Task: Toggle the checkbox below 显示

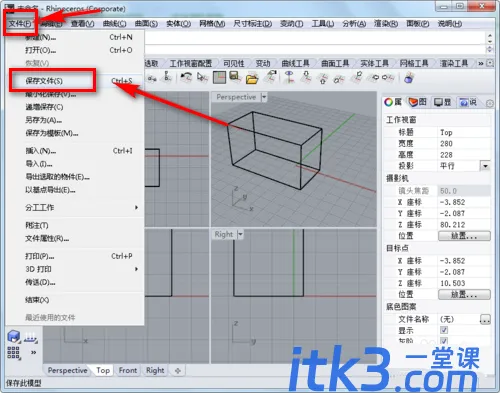Action: point(444,341)
